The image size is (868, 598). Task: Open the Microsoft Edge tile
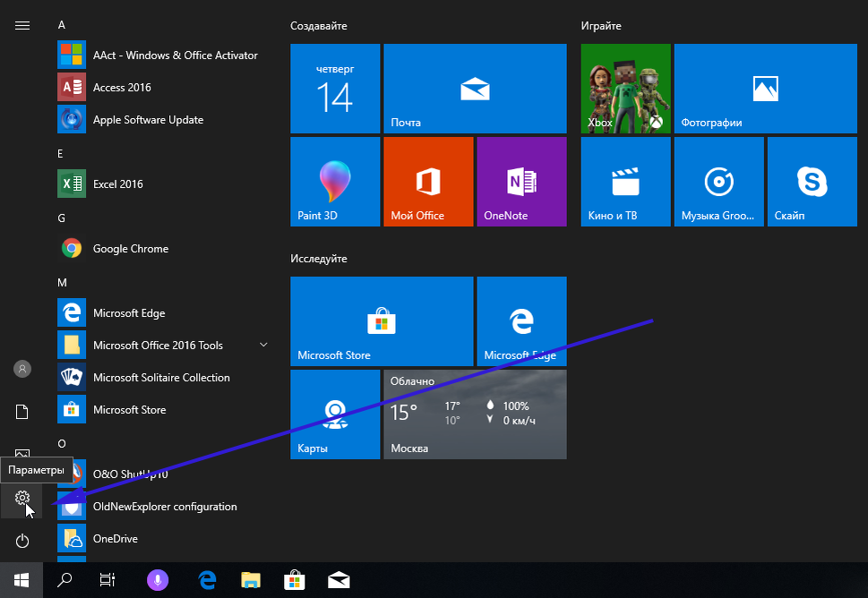521,321
